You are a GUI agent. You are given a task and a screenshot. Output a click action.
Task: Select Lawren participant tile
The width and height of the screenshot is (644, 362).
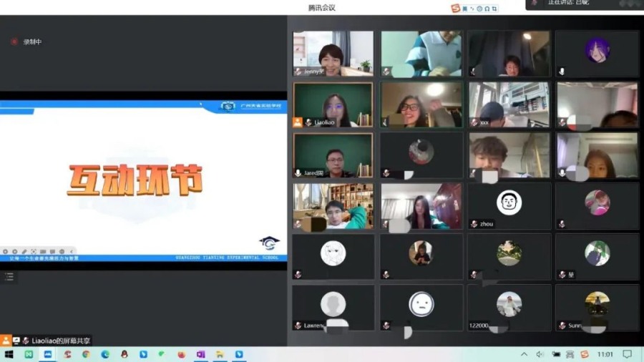pyautogui.click(x=333, y=308)
